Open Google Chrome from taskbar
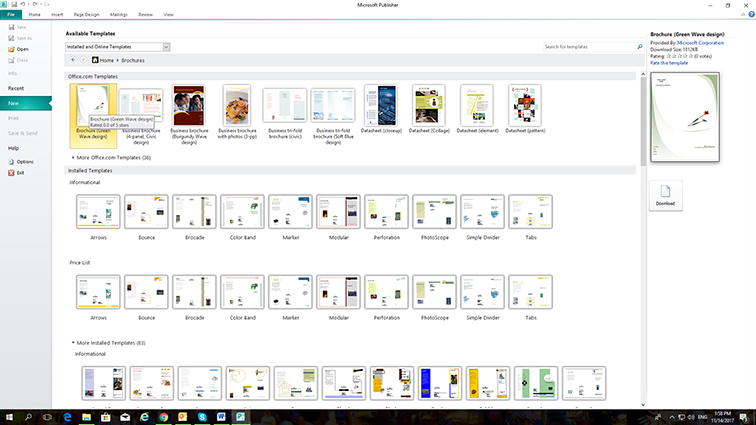 click(x=163, y=417)
